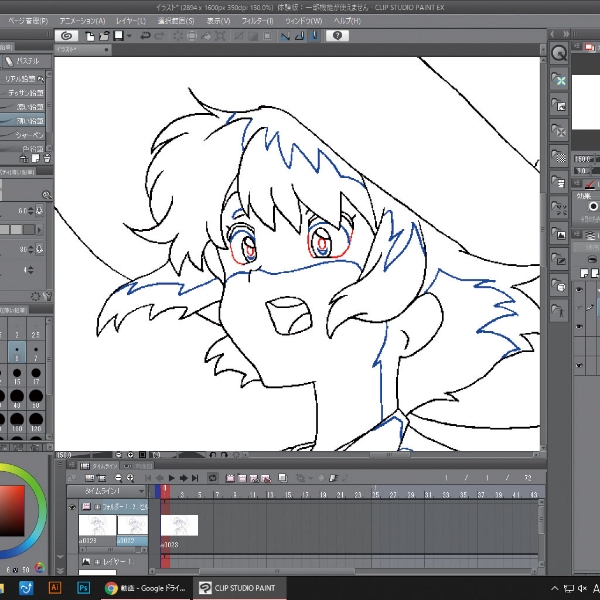Click the Fill selection bucket icon
The image size is (600, 600).
206,36
